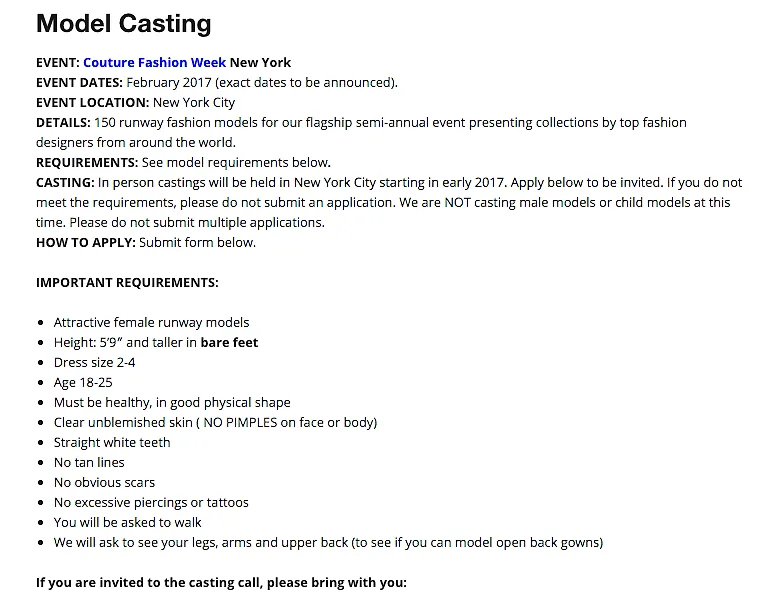Click the DETAILS label text
Viewport: 774px width, 599px height.
click(63, 122)
